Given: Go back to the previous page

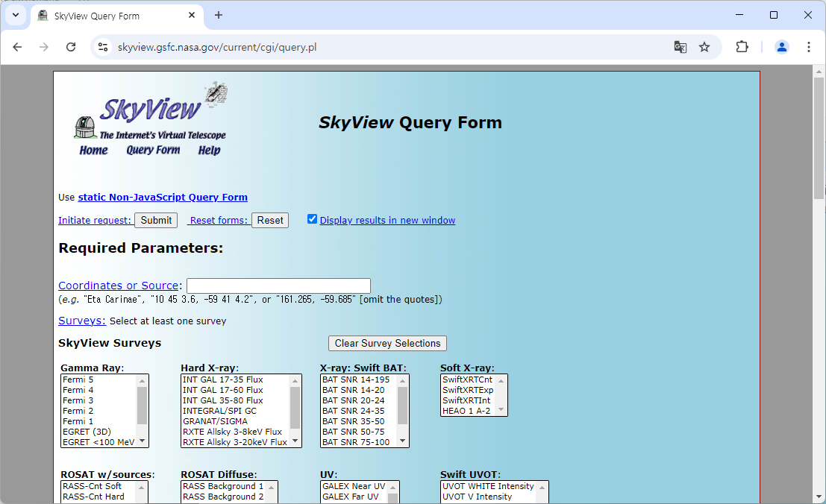Looking at the screenshot, I should coord(17,48).
